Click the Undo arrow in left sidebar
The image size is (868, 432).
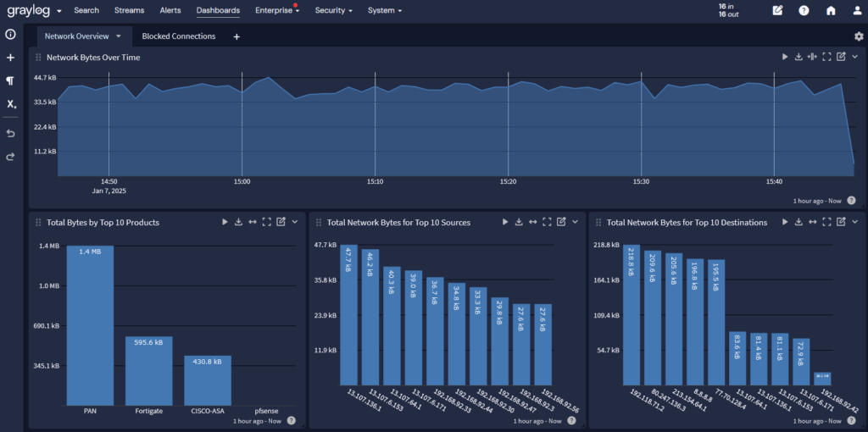[10, 134]
